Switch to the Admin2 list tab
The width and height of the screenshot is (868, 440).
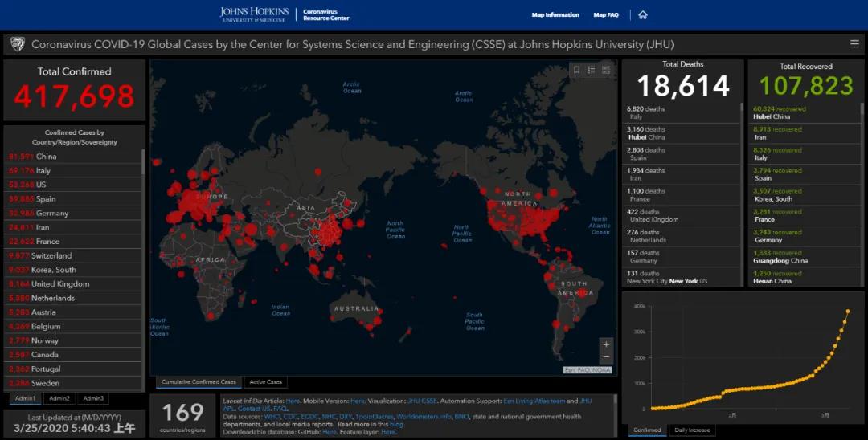point(59,398)
